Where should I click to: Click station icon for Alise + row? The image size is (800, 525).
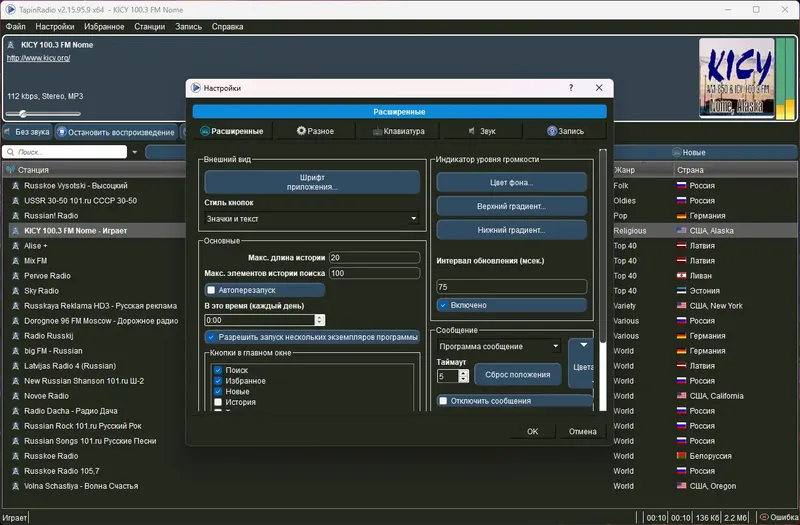coord(15,246)
